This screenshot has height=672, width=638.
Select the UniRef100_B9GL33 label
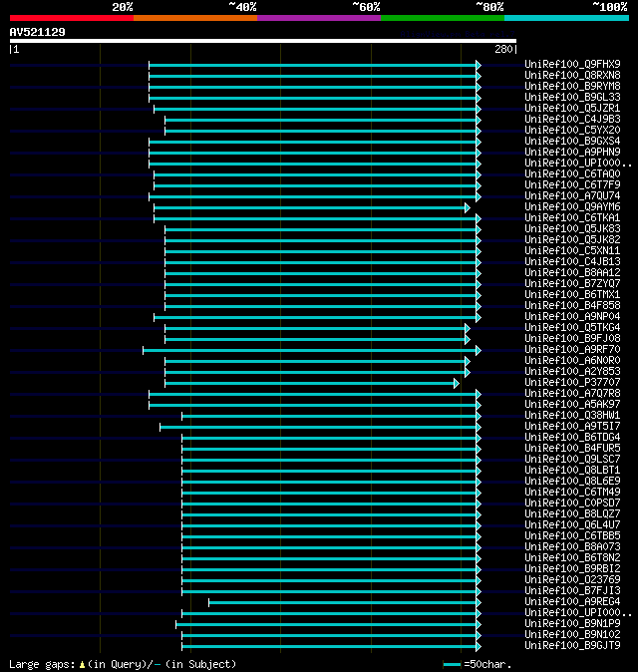coord(572,98)
